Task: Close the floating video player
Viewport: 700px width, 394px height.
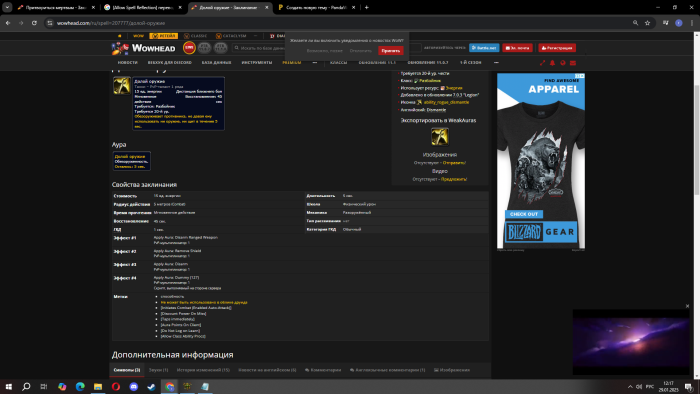Action: (687, 306)
